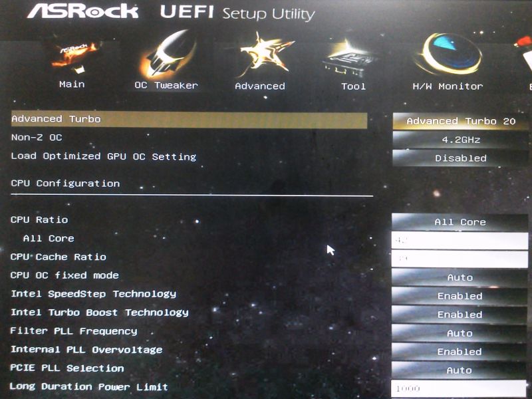Change Load Optimized GPU OC Setting Disabled value

460,158
